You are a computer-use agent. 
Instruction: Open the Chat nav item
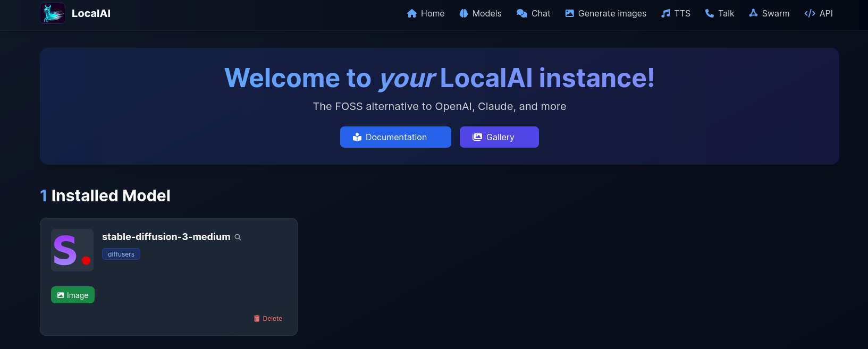coord(534,13)
